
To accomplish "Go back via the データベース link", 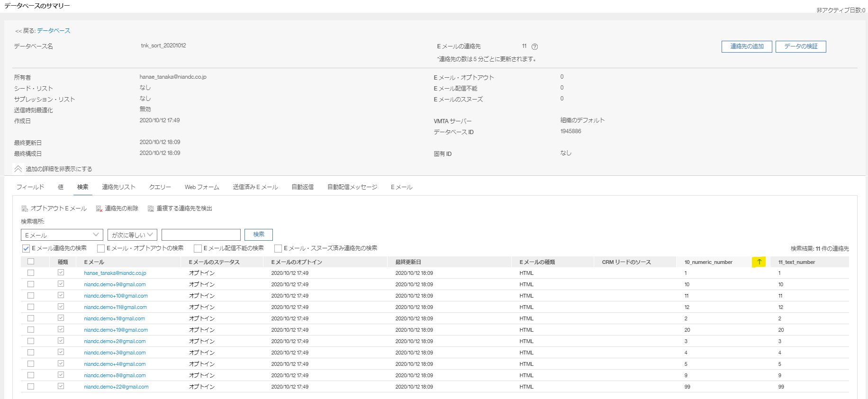I will click(x=54, y=31).
